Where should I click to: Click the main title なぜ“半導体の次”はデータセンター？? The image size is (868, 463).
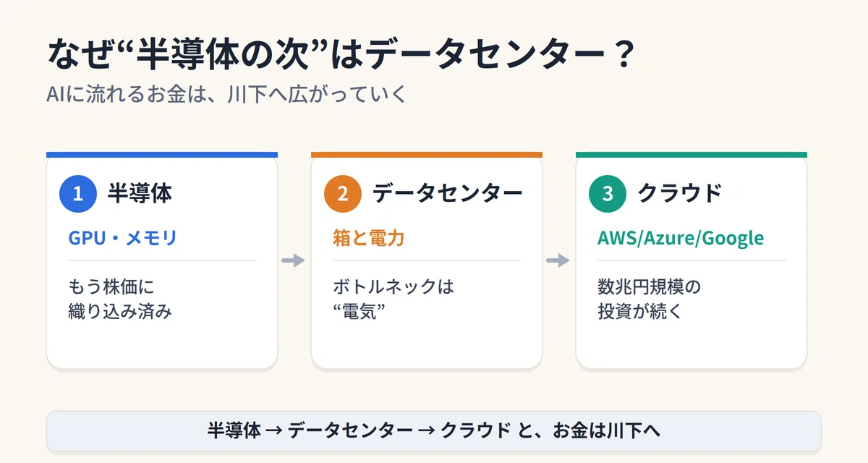[341, 56]
